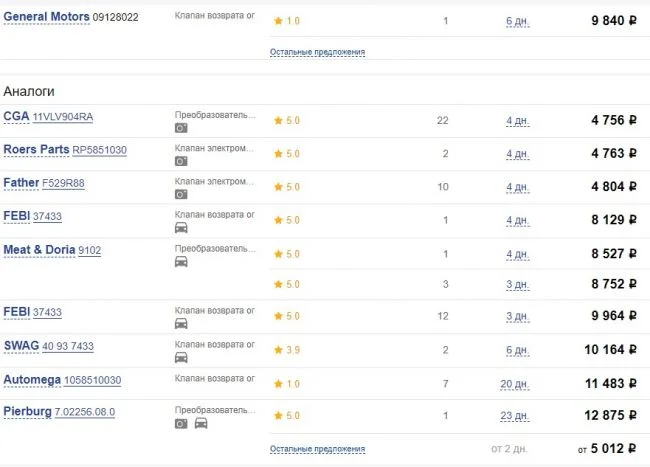Click car icon in Pierburg row
The image size is (650, 467).
(200, 423)
